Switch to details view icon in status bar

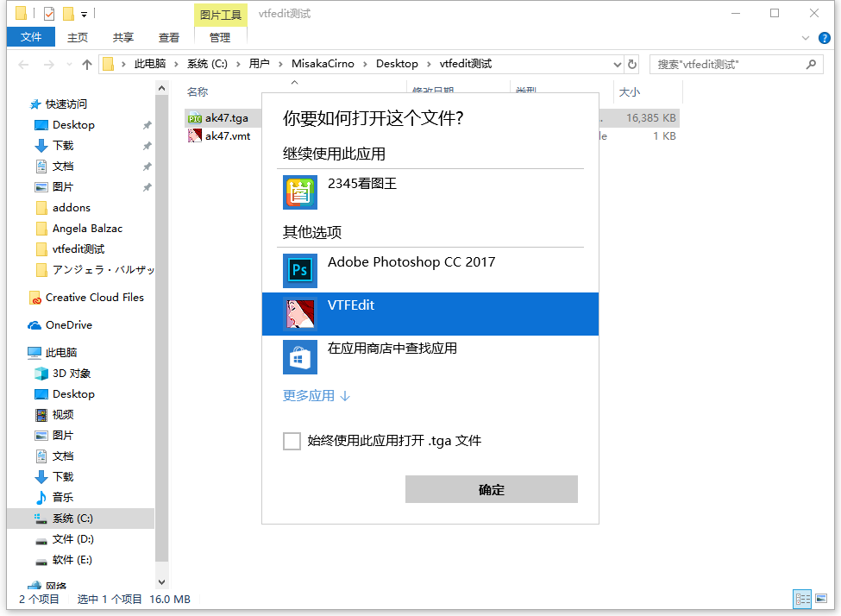tap(802, 598)
